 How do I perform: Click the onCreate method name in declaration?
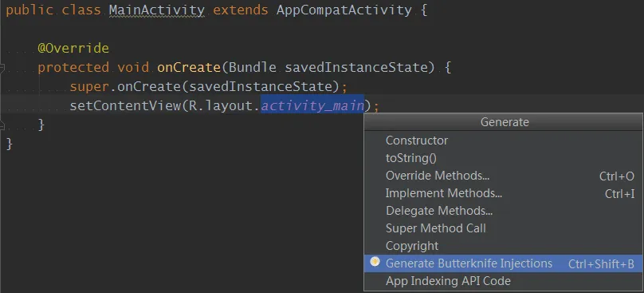click(x=189, y=67)
